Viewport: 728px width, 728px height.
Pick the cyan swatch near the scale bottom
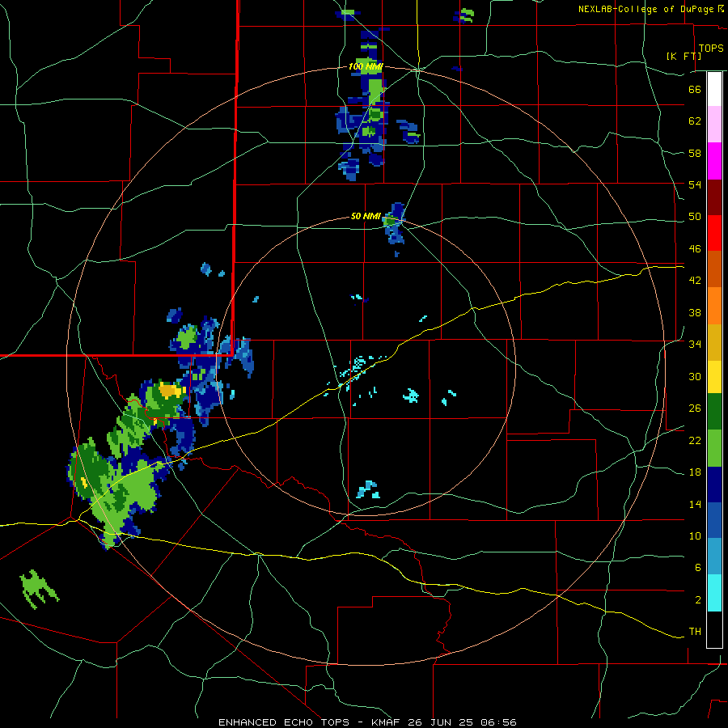tap(714, 593)
